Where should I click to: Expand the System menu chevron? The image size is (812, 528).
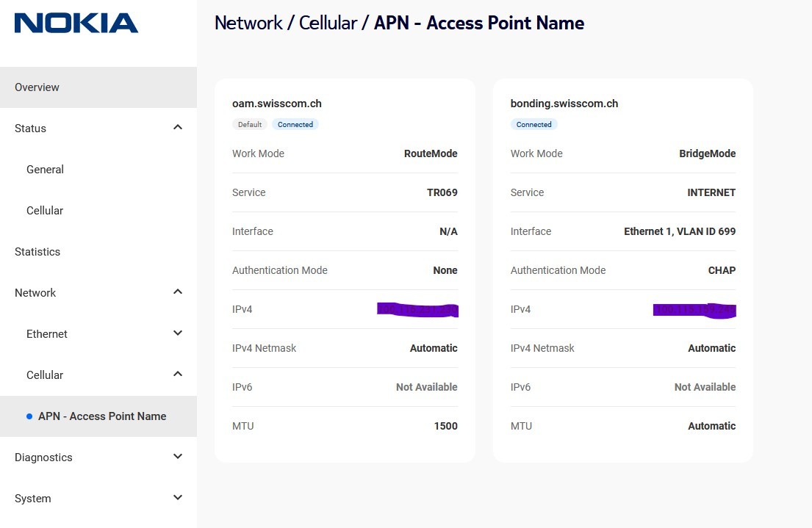pyautogui.click(x=177, y=498)
